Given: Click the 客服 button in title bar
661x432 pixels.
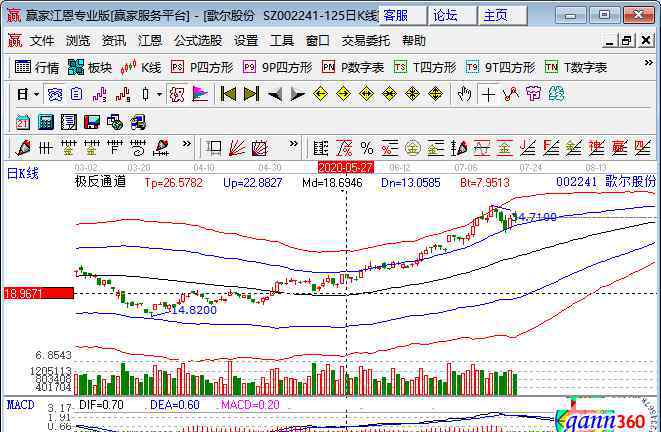Looking at the screenshot, I should (397, 15).
